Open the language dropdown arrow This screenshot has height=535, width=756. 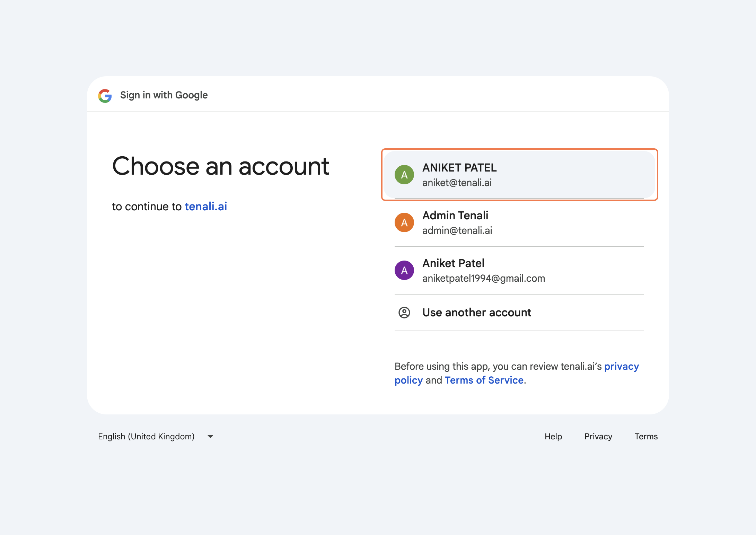(210, 437)
